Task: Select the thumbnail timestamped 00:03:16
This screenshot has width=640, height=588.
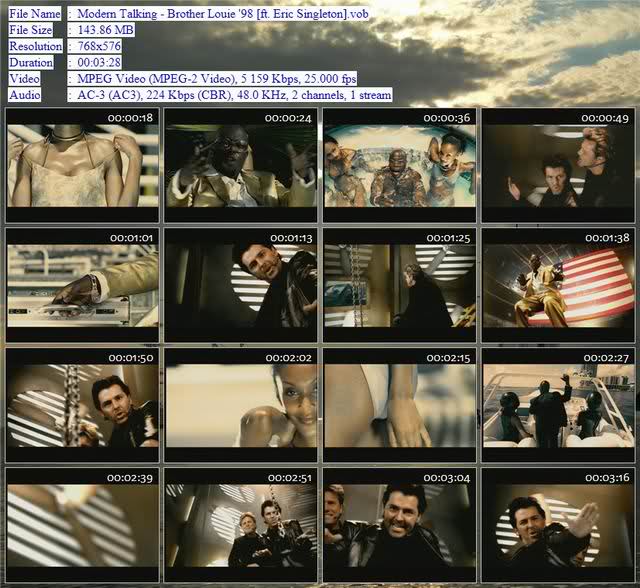Action: point(558,525)
